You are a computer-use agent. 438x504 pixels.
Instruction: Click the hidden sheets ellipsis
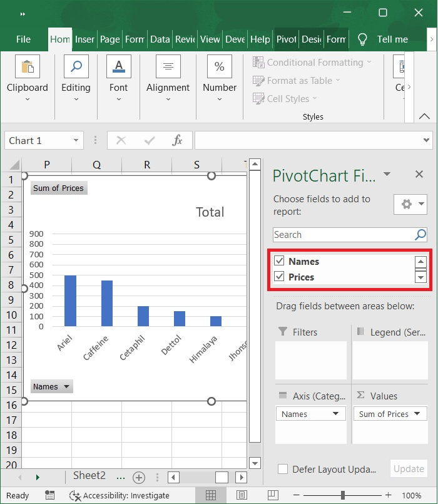click(x=121, y=477)
